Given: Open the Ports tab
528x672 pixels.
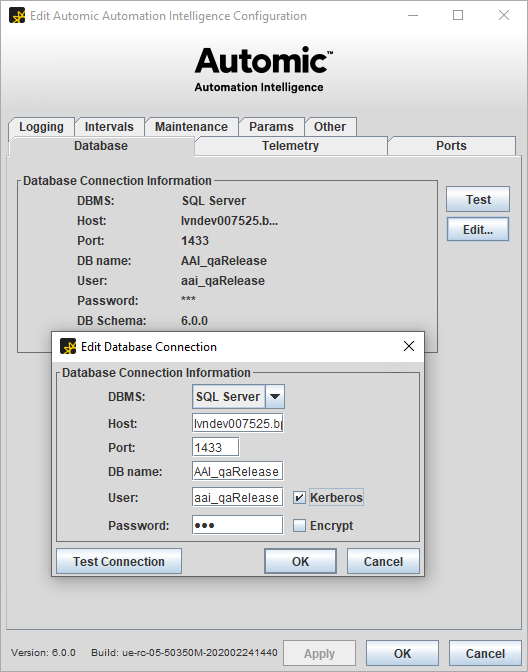Looking at the screenshot, I should point(451,146).
